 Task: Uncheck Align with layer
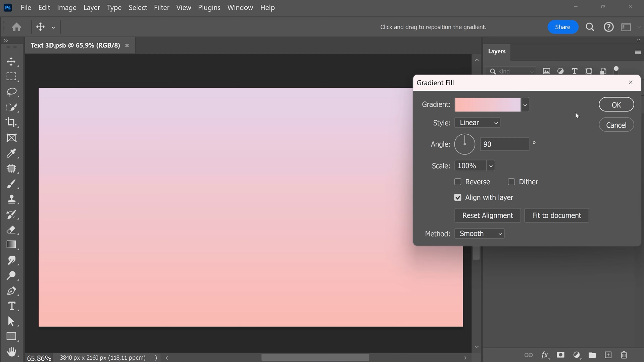(458, 197)
